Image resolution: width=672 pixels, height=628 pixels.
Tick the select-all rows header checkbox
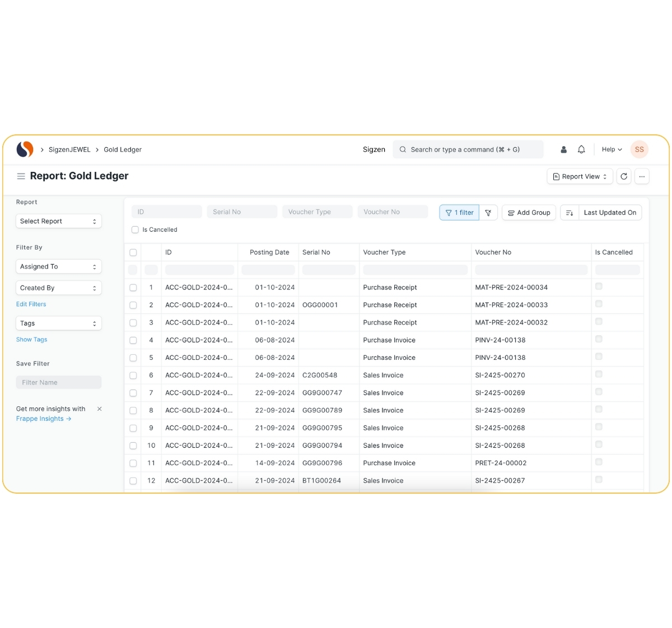(133, 252)
